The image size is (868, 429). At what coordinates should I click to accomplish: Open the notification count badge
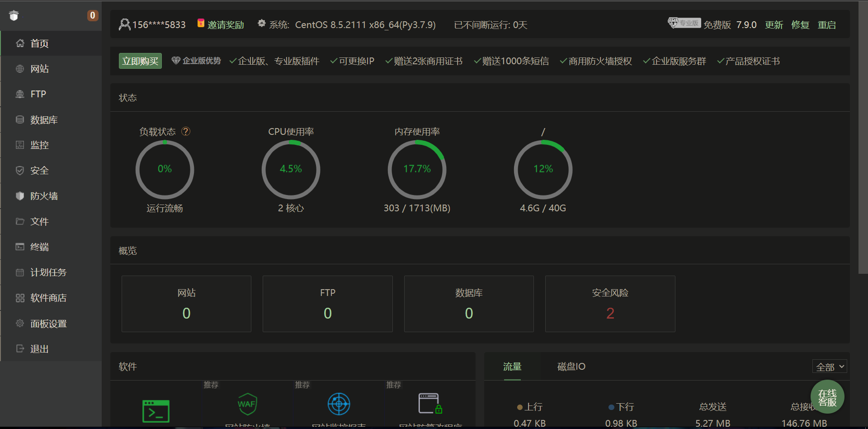pyautogui.click(x=92, y=16)
